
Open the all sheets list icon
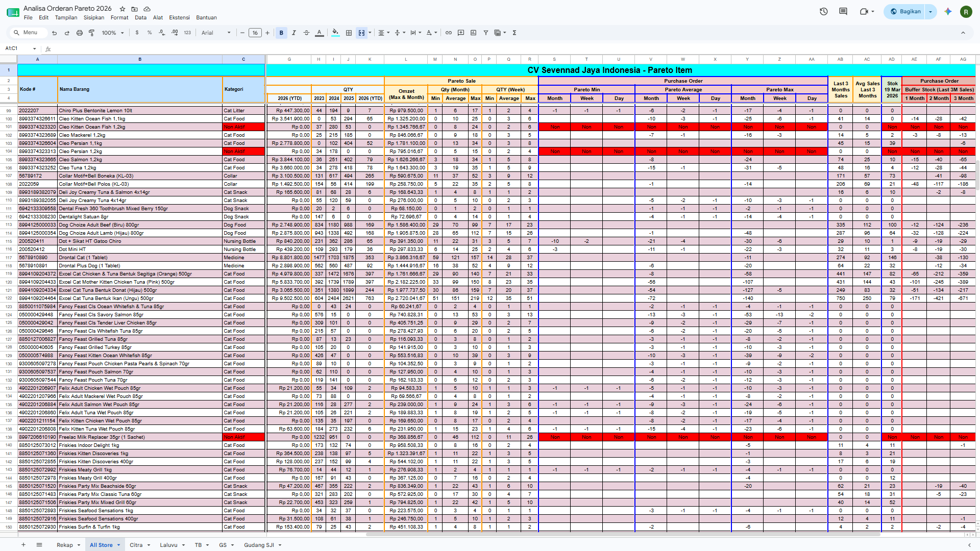39,545
